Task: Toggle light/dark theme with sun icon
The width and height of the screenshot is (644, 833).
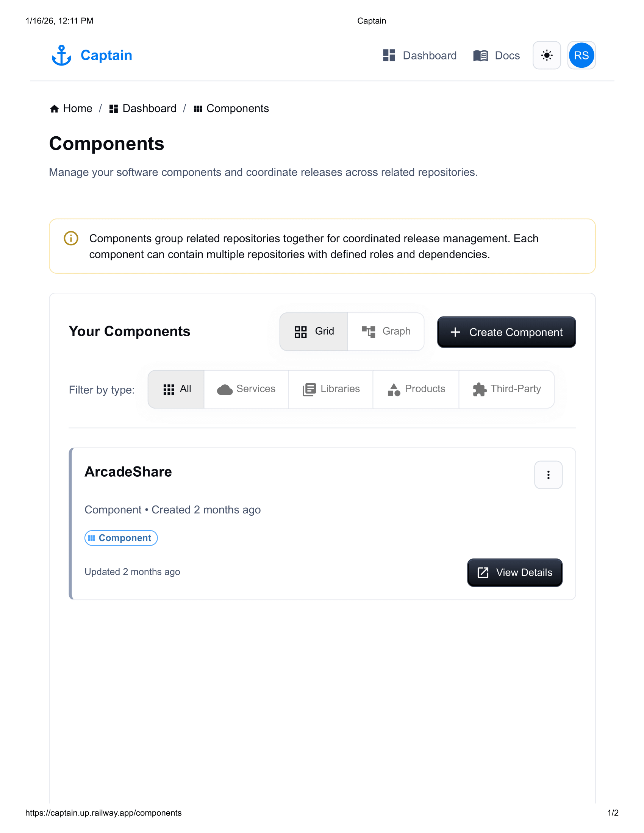Action: tap(546, 56)
